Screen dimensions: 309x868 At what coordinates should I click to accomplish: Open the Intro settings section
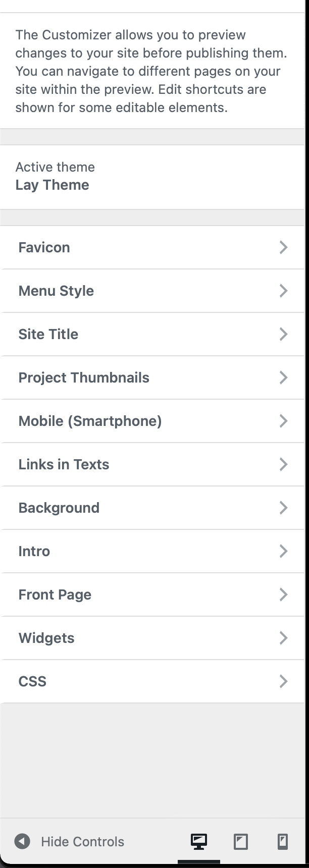pyautogui.click(x=34, y=551)
